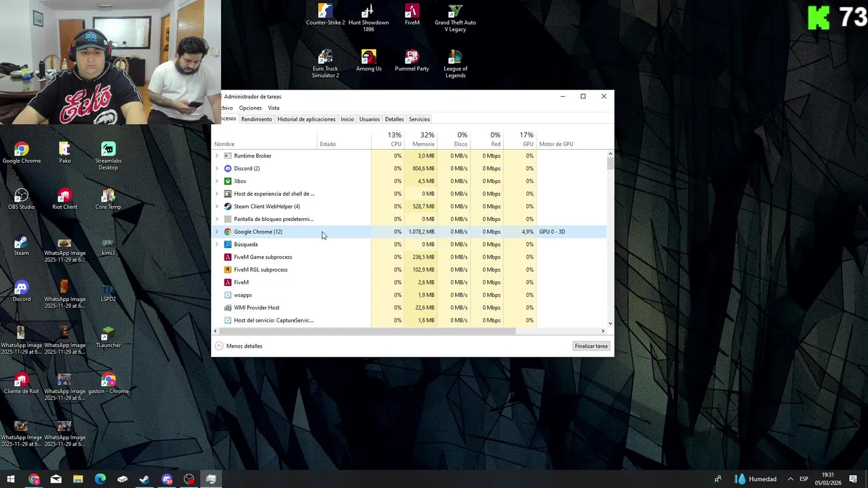Select the Grand Theft Auto V Legacy icon

tap(455, 18)
